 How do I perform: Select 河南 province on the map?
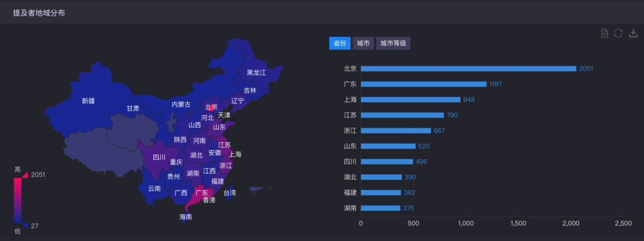click(x=199, y=140)
